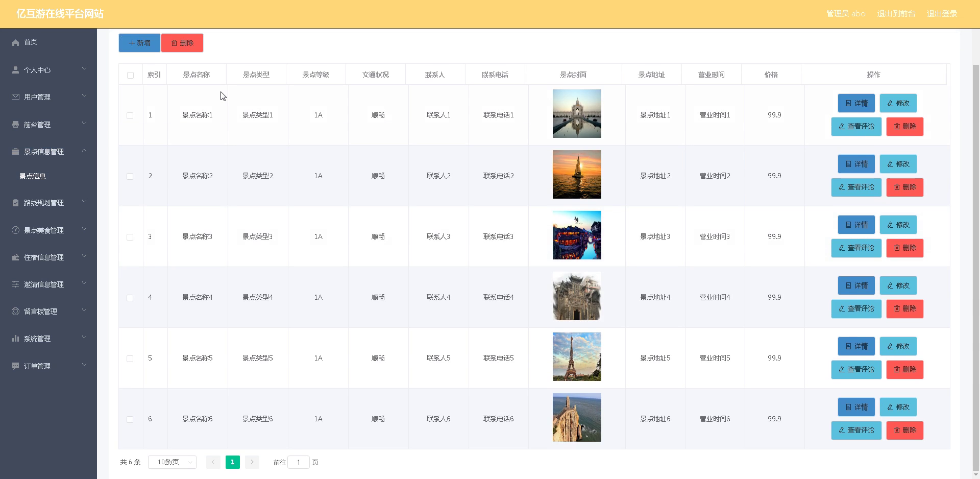Click the vertical scrollbar on the right
The width and height of the screenshot is (980, 479).
click(976, 268)
